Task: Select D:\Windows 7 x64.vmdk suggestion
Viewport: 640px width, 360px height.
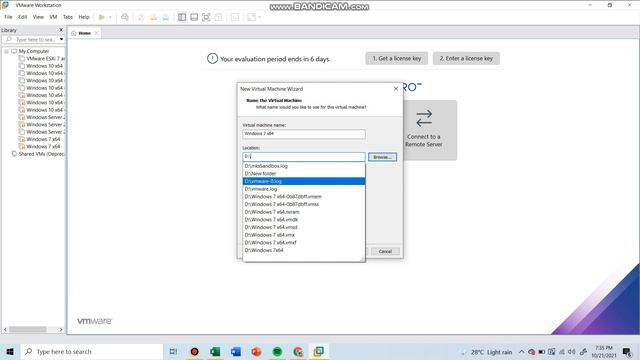Action: pyautogui.click(x=304, y=220)
